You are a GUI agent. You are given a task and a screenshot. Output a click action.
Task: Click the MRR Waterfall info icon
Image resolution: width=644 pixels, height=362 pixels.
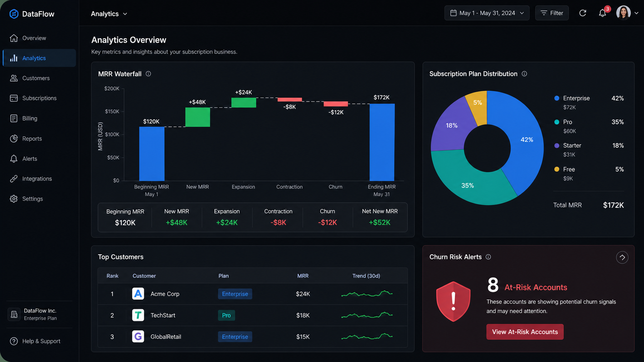coord(148,74)
